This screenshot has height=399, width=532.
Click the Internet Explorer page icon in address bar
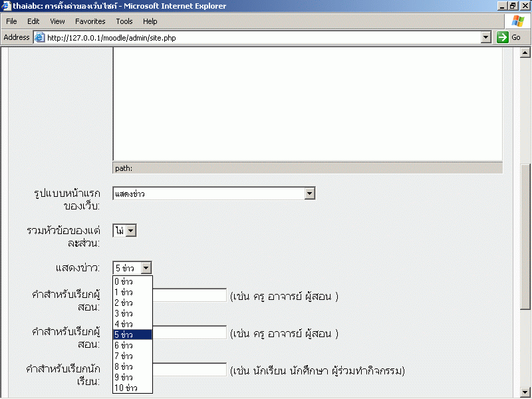click(39, 38)
